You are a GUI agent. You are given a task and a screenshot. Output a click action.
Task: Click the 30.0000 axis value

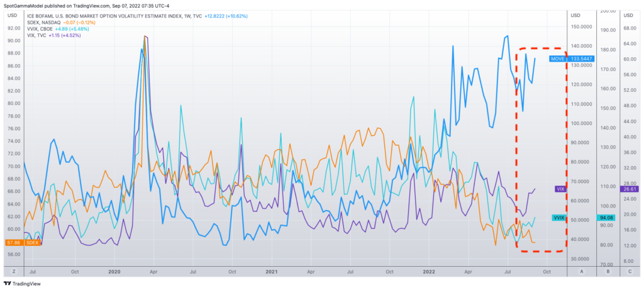582,259
